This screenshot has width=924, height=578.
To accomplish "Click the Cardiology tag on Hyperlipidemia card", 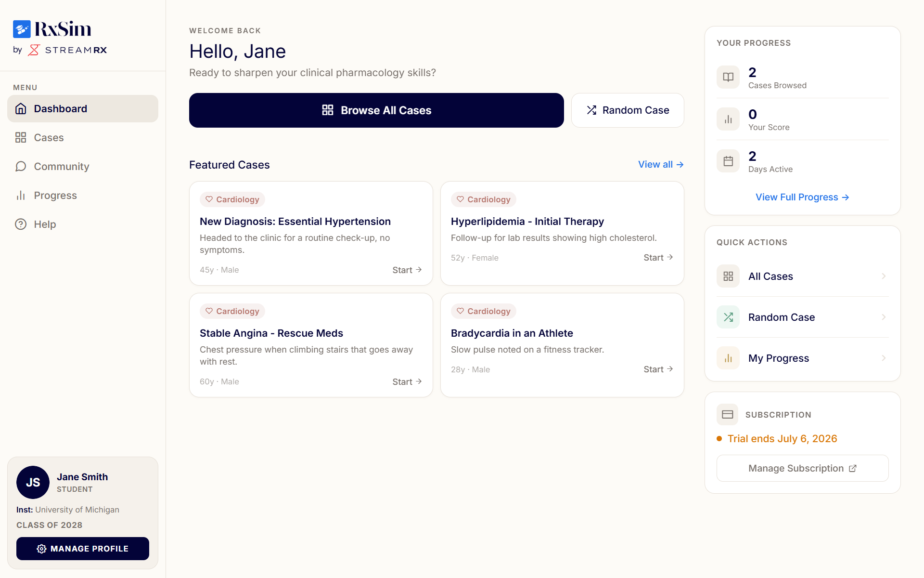I will pos(483,199).
